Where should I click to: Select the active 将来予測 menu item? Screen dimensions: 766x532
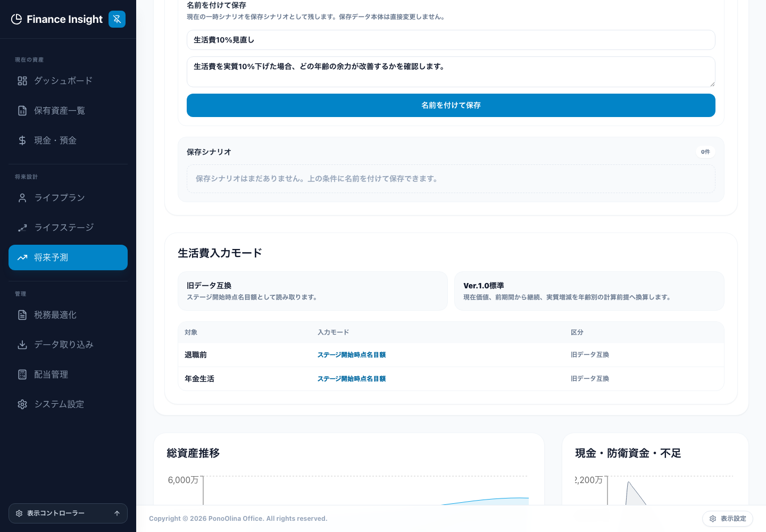(68, 257)
